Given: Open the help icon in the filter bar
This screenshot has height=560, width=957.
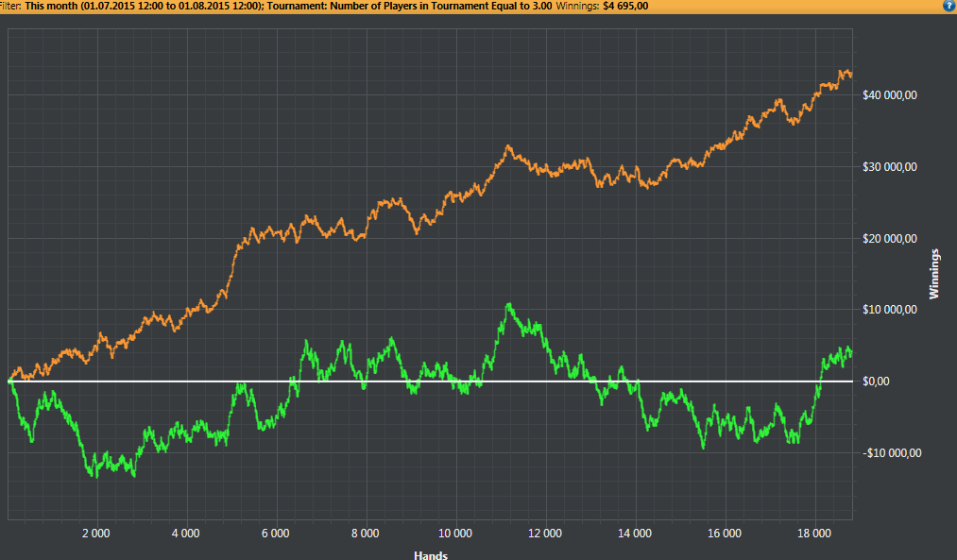Looking at the screenshot, I should pos(949,6).
